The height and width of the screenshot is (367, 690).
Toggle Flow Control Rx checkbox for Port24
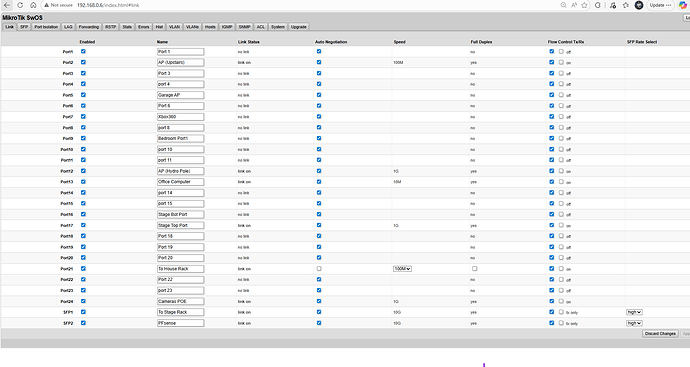(561, 301)
